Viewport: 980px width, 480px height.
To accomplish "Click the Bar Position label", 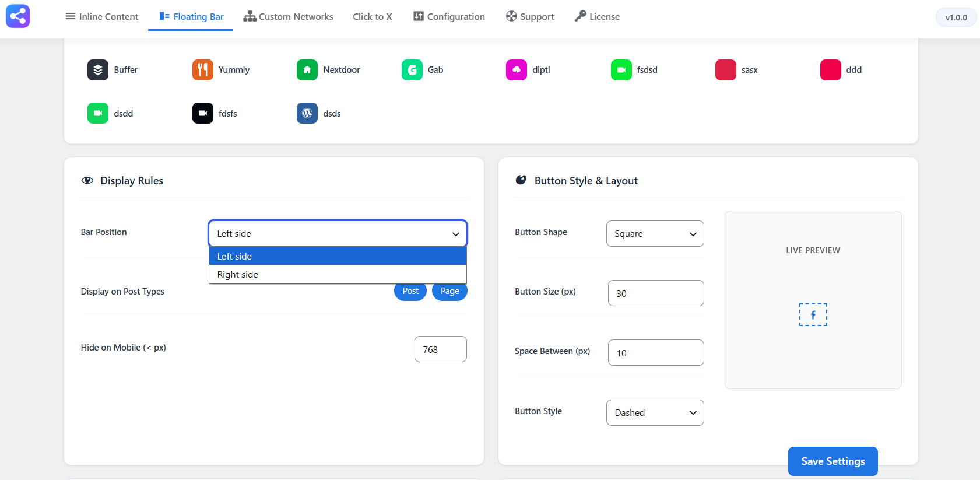I will click(104, 232).
